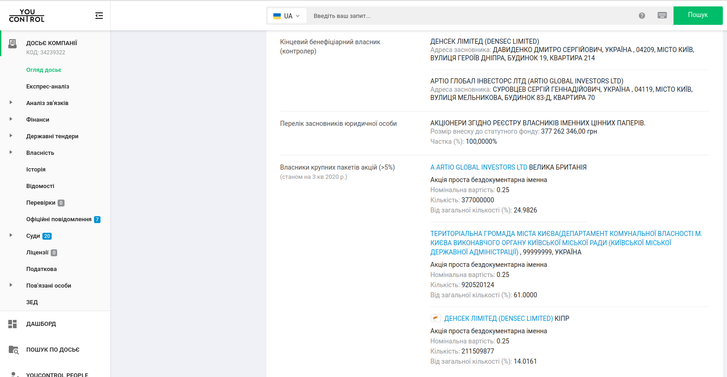Open the Dashboard grid icon
The height and width of the screenshot is (377, 727).
pos(13,324)
